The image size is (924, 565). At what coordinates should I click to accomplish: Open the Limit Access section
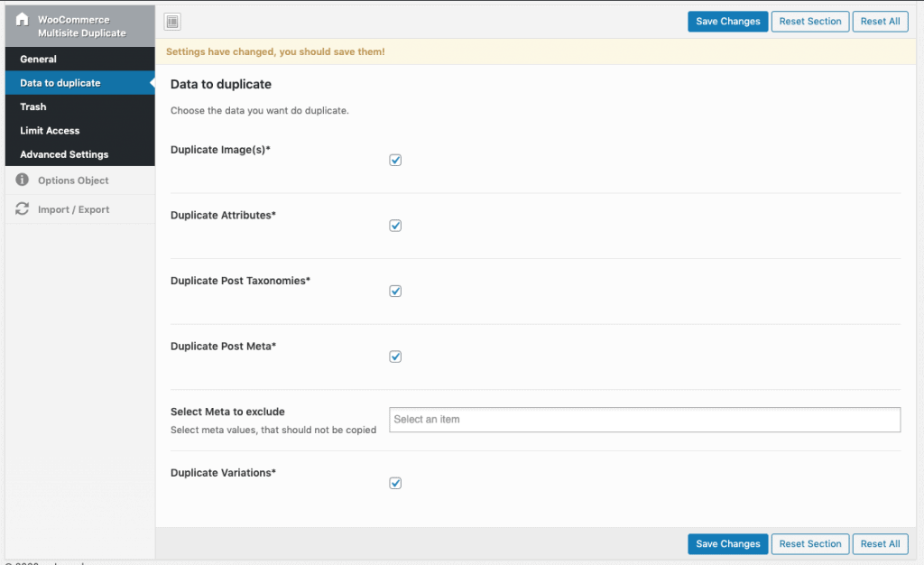coord(50,131)
